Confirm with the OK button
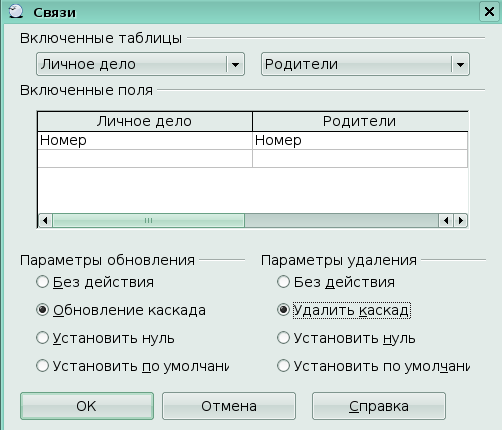502x430 pixels. 87,406
